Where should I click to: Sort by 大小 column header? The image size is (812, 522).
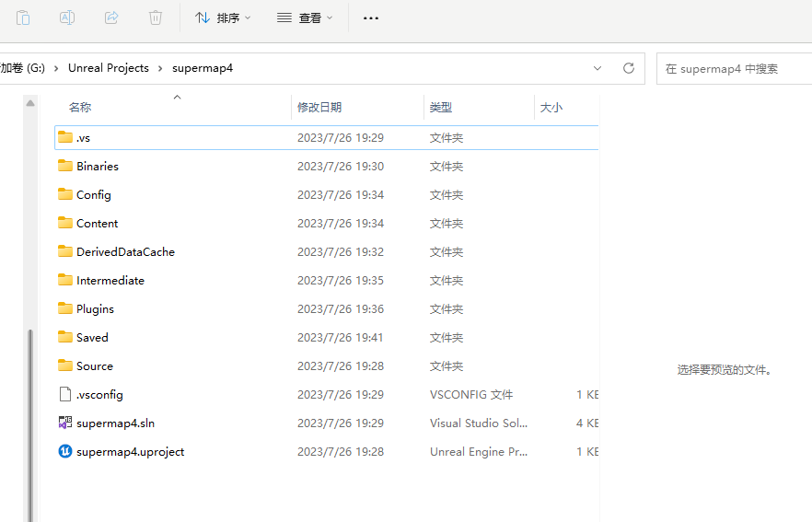click(x=551, y=107)
